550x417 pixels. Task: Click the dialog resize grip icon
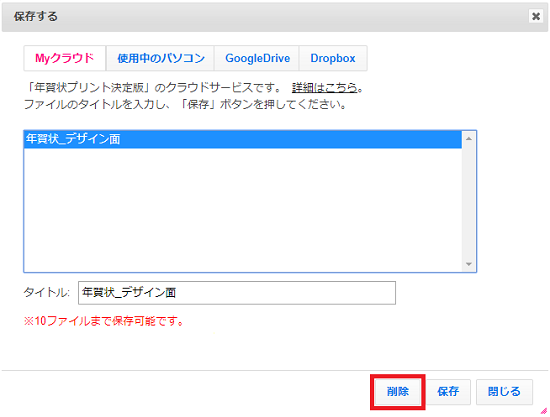pyautogui.click(x=544, y=411)
